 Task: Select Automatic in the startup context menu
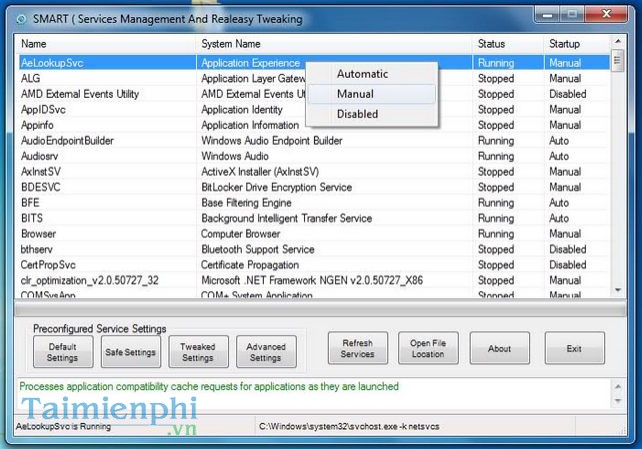pyautogui.click(x=362, y=74)
